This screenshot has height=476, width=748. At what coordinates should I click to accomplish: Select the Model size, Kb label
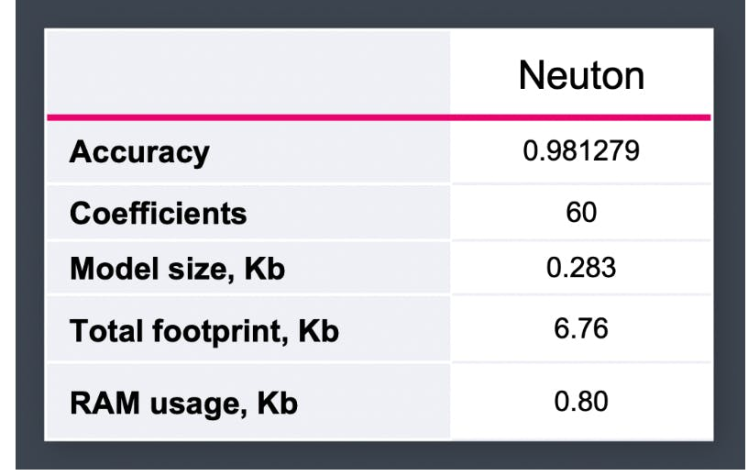[x=170, y=271]
